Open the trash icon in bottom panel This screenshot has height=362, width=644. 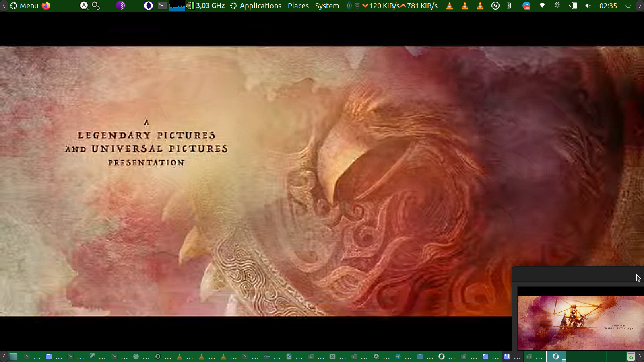pyautogui.click(x=631, y=356)
